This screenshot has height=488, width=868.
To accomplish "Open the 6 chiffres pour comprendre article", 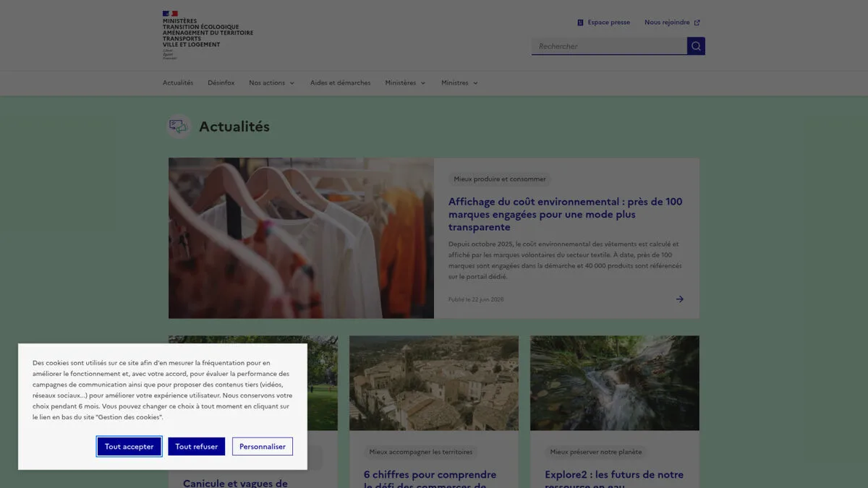I will (x=430, y=480).
